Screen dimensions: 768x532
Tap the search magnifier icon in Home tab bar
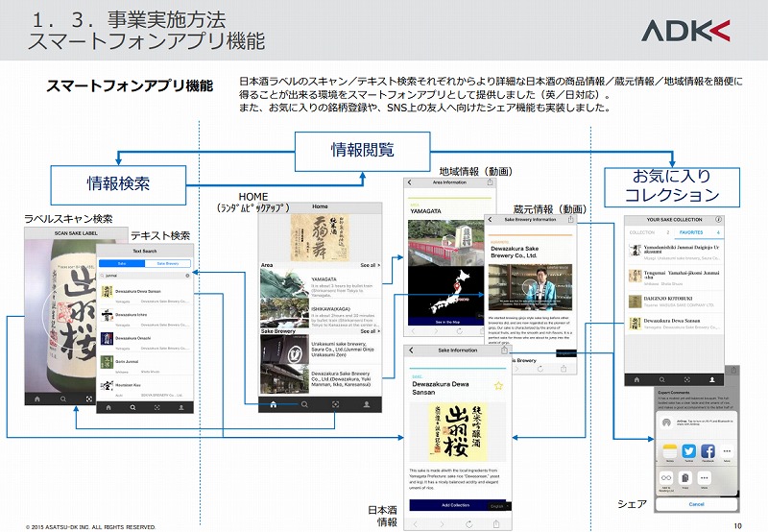click(305, 405)
